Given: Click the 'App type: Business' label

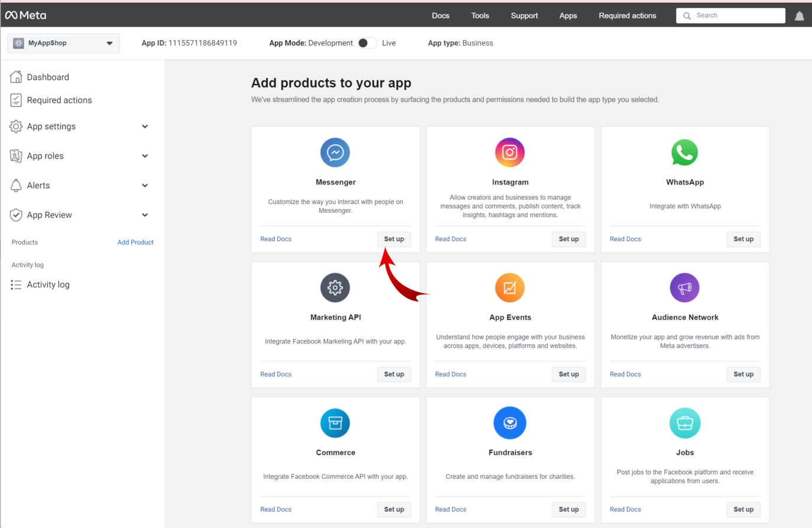Looking at the screenshot, I should [x=460, y=43].
